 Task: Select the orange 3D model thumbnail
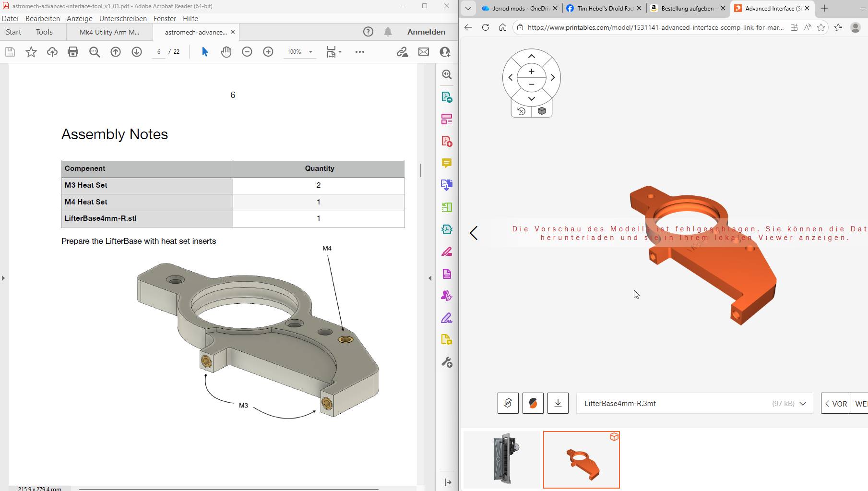(x=582, y=460)
